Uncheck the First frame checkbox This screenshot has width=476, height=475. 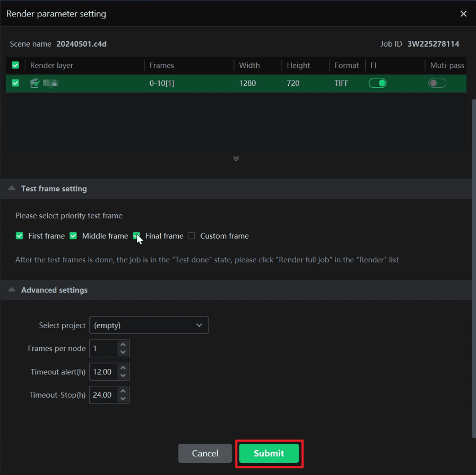pyautogui.click(x=20, y=236)
